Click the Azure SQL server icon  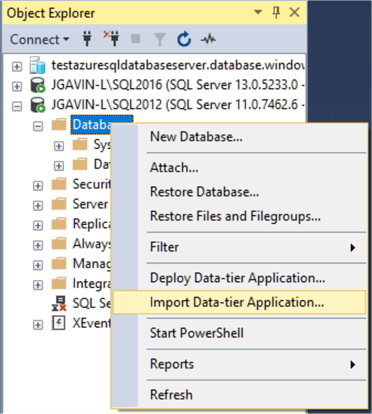pos(37,65)
